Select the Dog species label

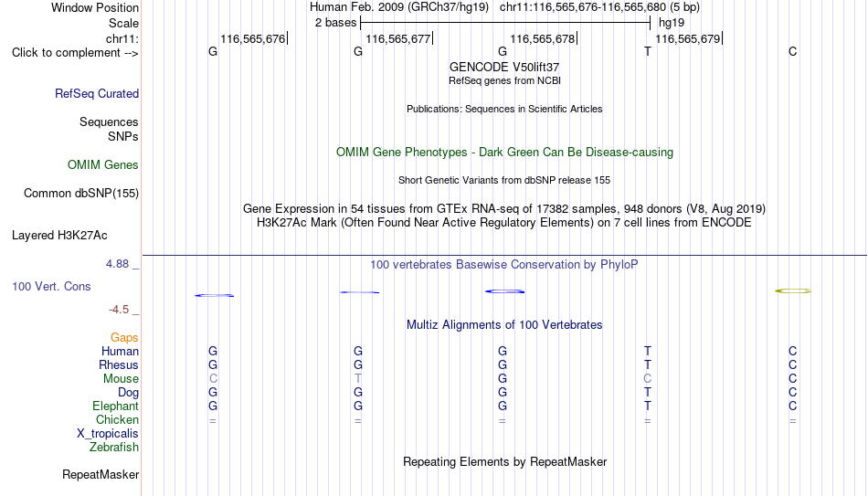click(128, 393)
